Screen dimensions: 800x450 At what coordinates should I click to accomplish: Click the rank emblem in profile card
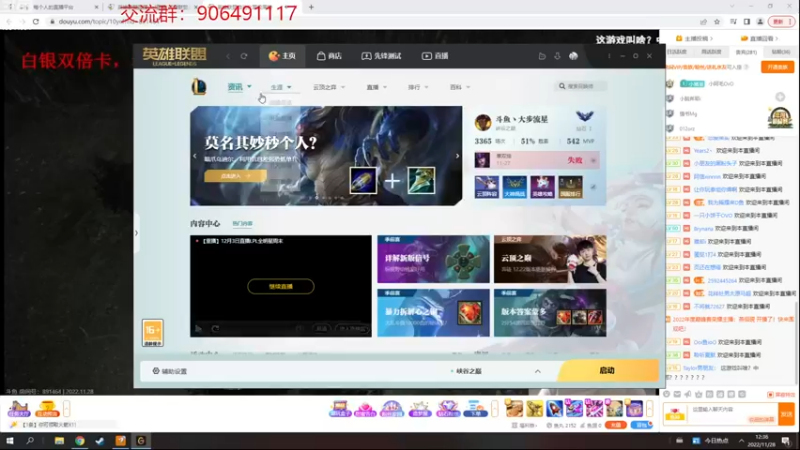point(585,117)
